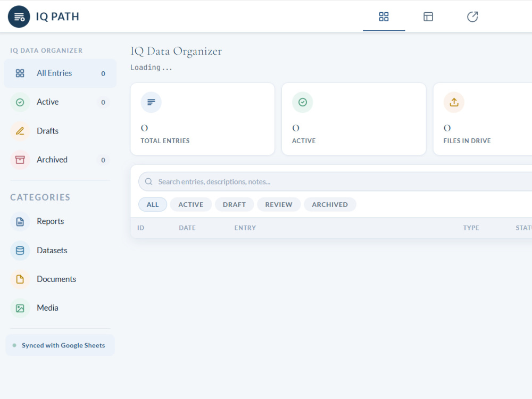Switch to the layout panel tab icon

pos(428,16)
